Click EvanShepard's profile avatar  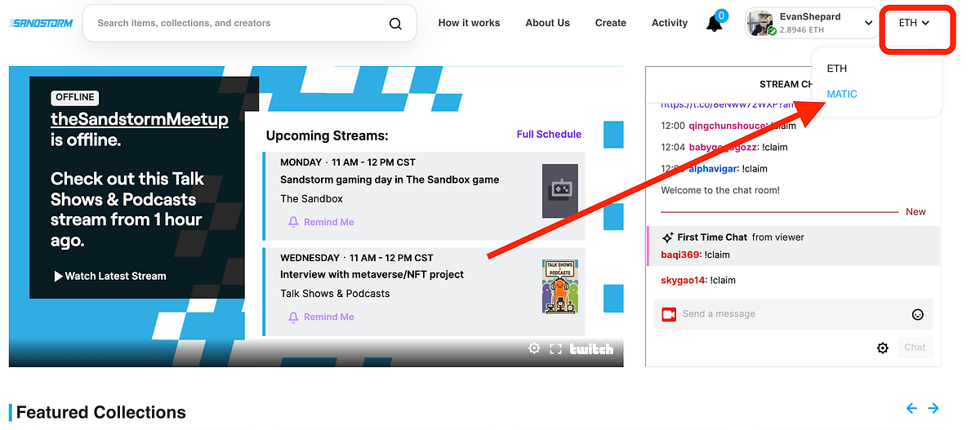pyautogui.click(x=762, y=24)
